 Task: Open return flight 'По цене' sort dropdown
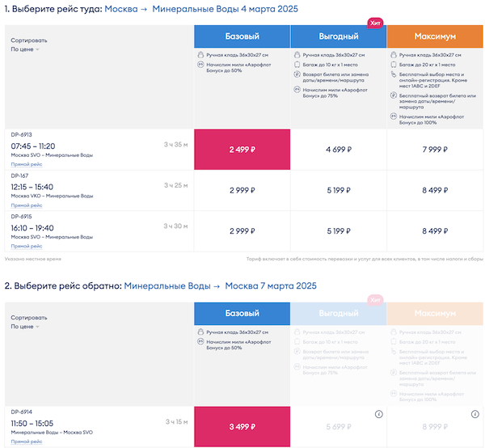(x=25, y=327)
